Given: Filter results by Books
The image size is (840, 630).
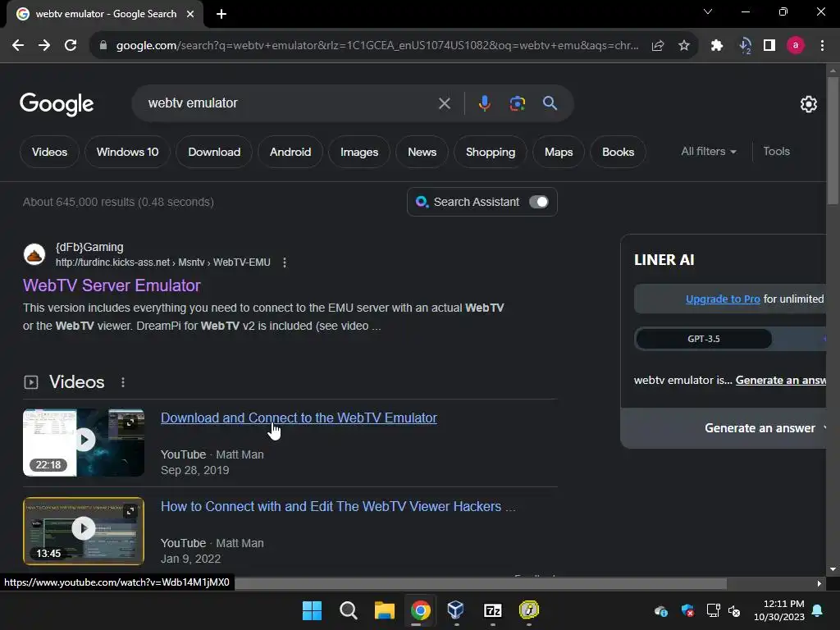Looking at the screenshot, I should (x=618, y=152).
